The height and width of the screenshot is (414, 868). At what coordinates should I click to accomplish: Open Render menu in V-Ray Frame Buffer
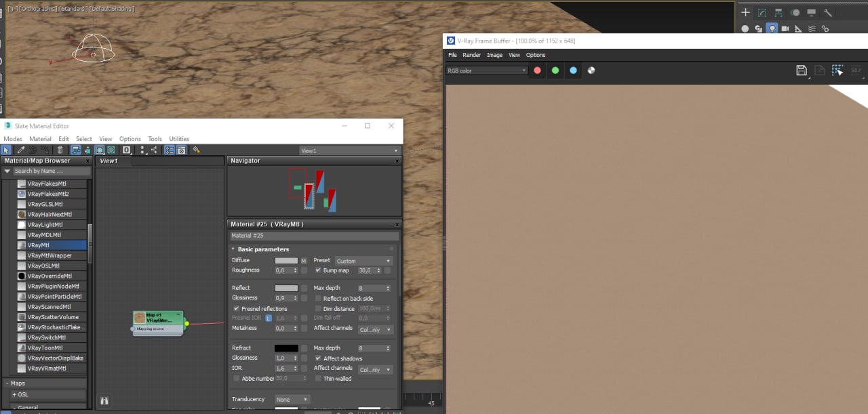tap(471, 55)
